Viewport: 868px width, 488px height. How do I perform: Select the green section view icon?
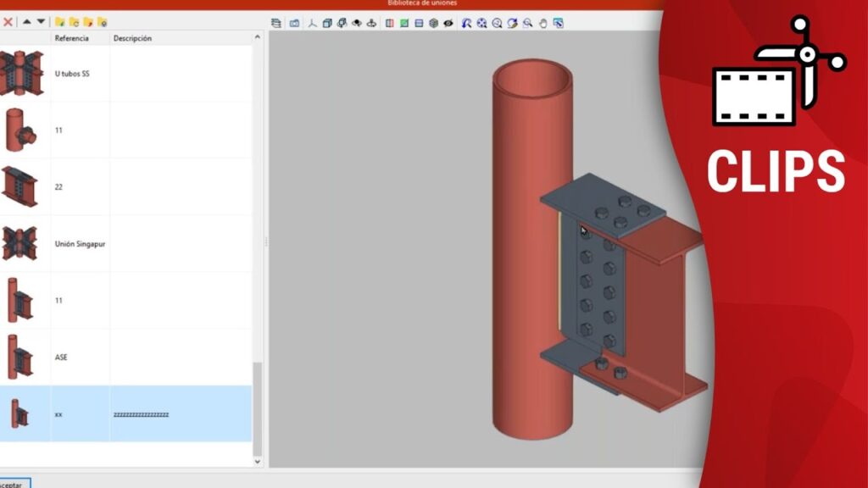click(404, 23)
